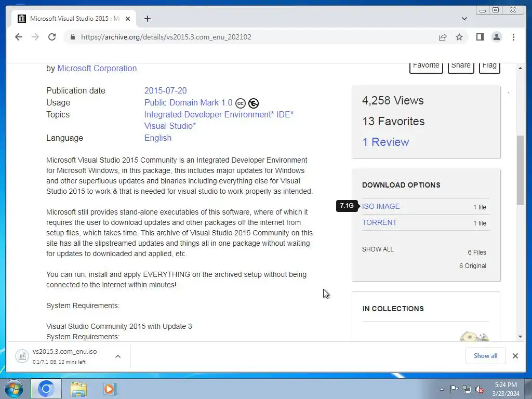Open the Visual Studio* topic link
Screen dimensions: 532x399
click(170, 126)
